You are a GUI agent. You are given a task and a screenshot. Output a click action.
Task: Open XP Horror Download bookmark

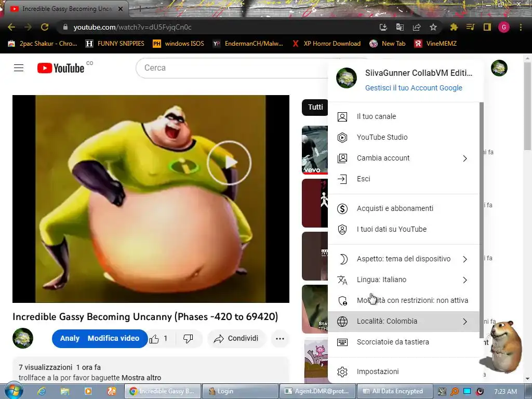tap(326, 44)
